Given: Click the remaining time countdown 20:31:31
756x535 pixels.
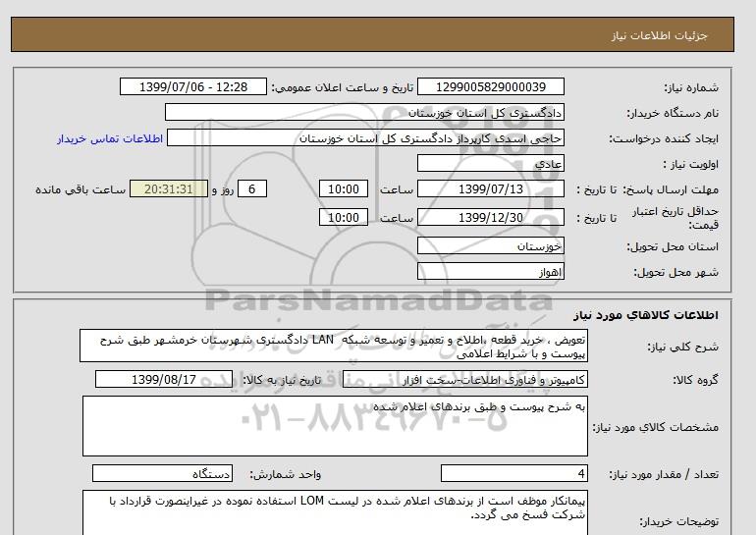Looking at the screenshot, I should click(169, 188).
